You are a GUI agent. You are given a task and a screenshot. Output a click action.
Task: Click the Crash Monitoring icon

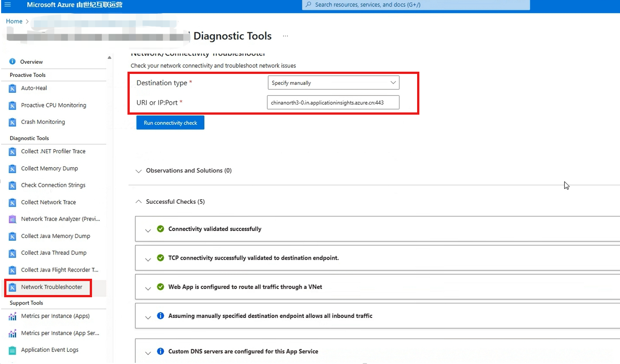point(12,122)
